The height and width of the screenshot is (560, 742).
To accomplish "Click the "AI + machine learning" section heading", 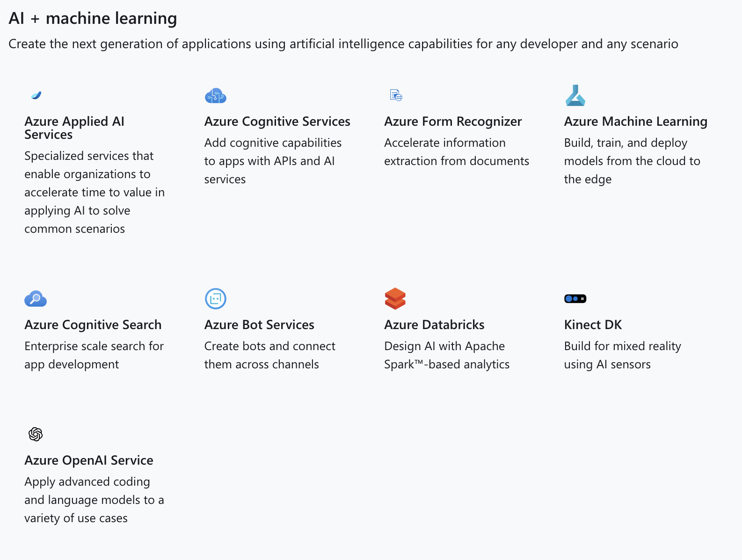I will pos(93,18).
